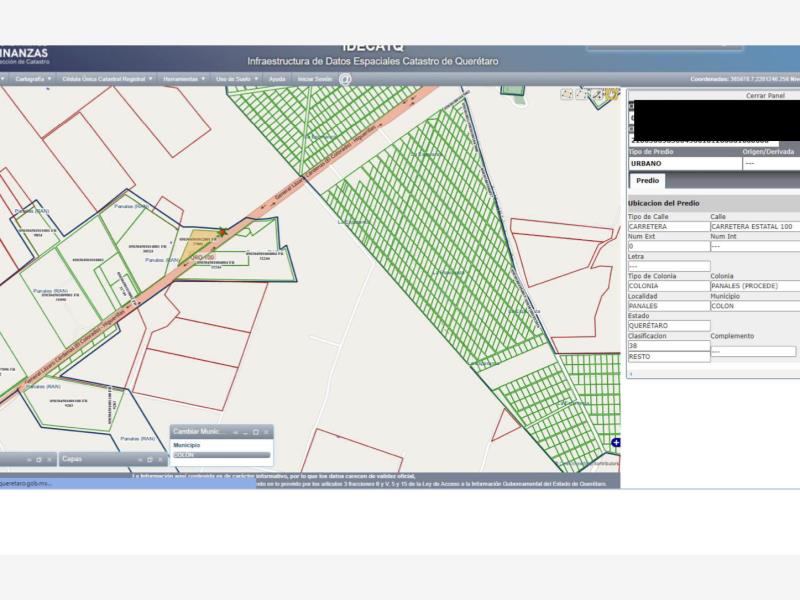Image resolution: width=800 pixels, height=600 pixels.
Task: Select the third map tool icon above the map
Action: 596,94
